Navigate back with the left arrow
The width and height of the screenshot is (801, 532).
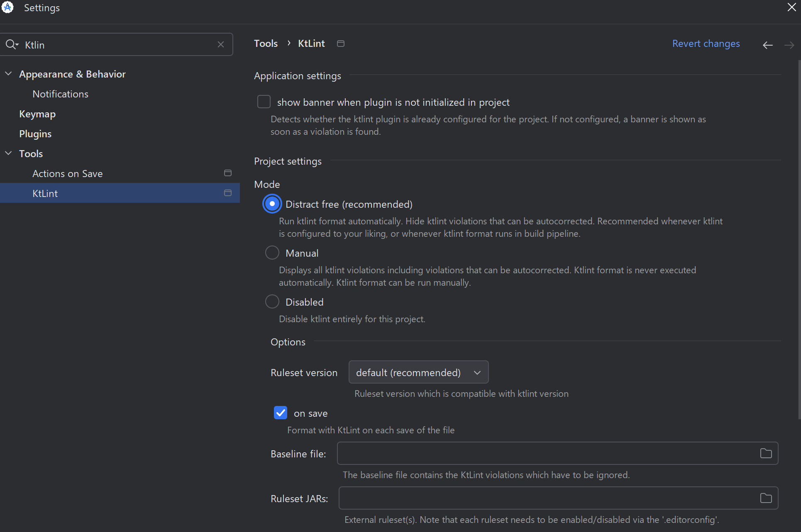tap(767, 45)
